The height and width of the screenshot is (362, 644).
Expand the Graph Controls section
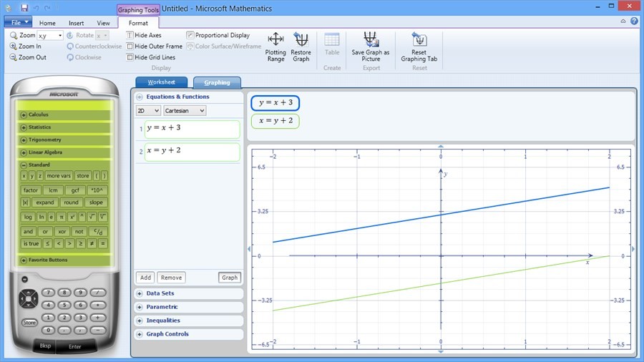tap(140, 334)
